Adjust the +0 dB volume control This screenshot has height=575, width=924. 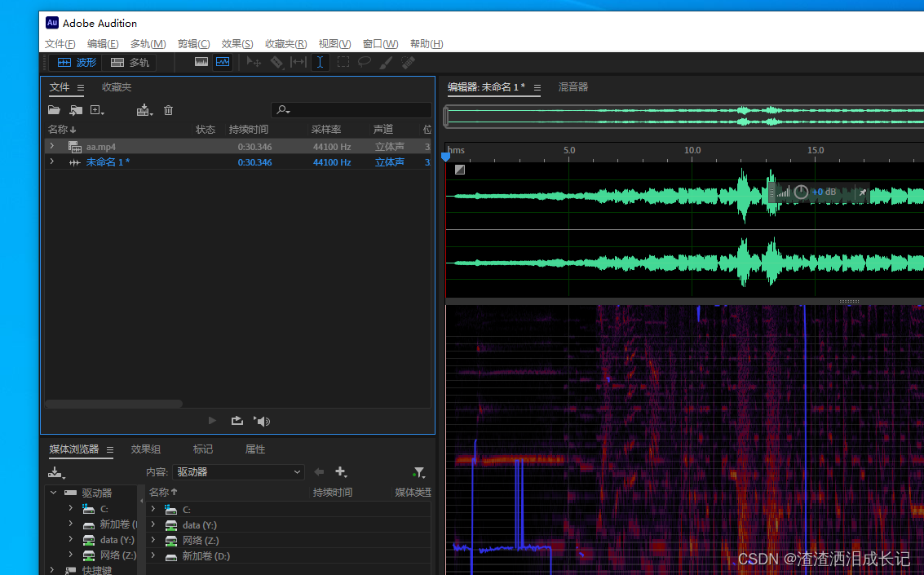824,192
